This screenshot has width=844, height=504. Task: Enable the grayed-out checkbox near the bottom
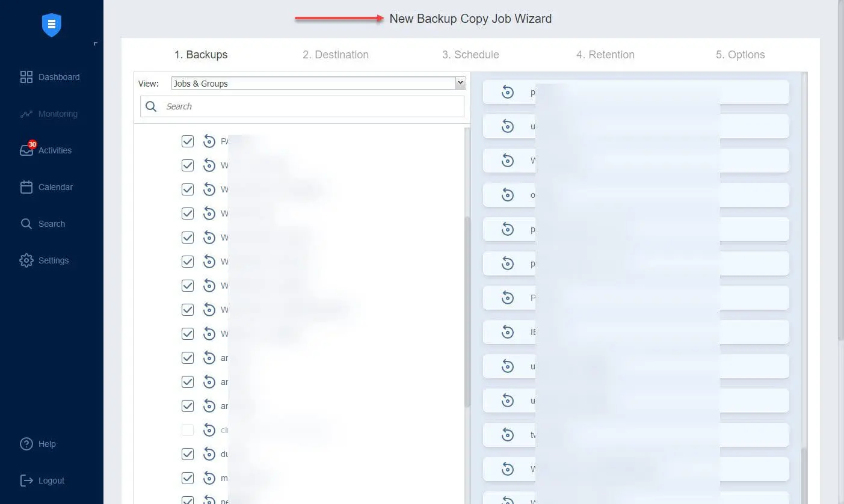tap(187, 429)
